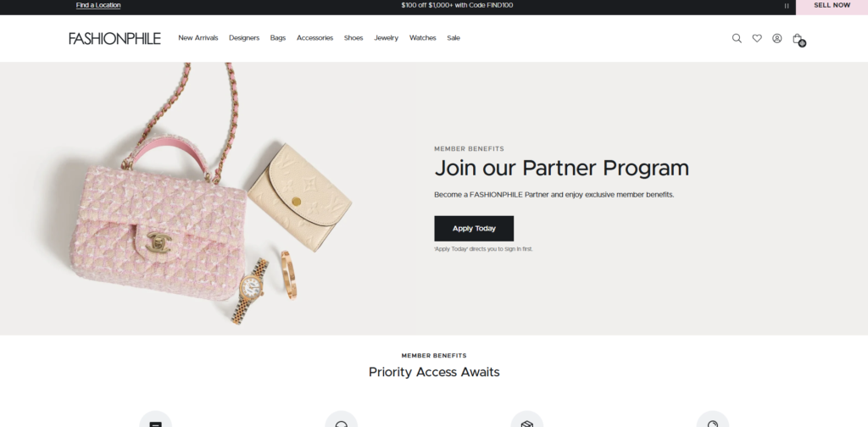Open the Designers menu

244,38
